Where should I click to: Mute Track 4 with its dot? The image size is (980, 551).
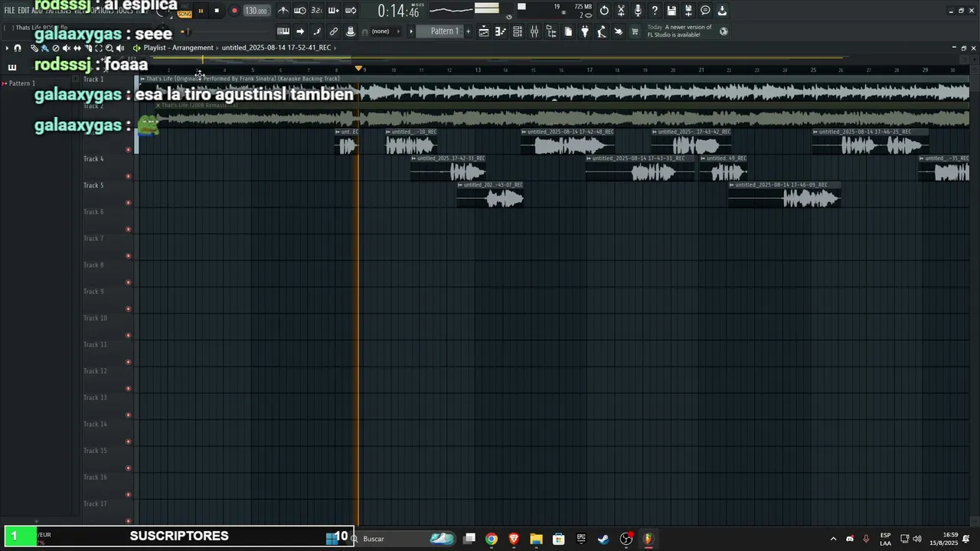pos(129,176)
